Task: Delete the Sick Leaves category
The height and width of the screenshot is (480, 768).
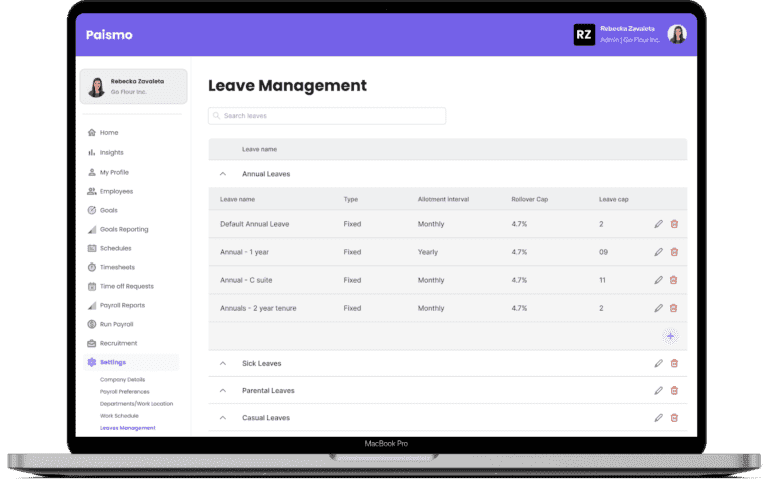Action: coord(674,363)
